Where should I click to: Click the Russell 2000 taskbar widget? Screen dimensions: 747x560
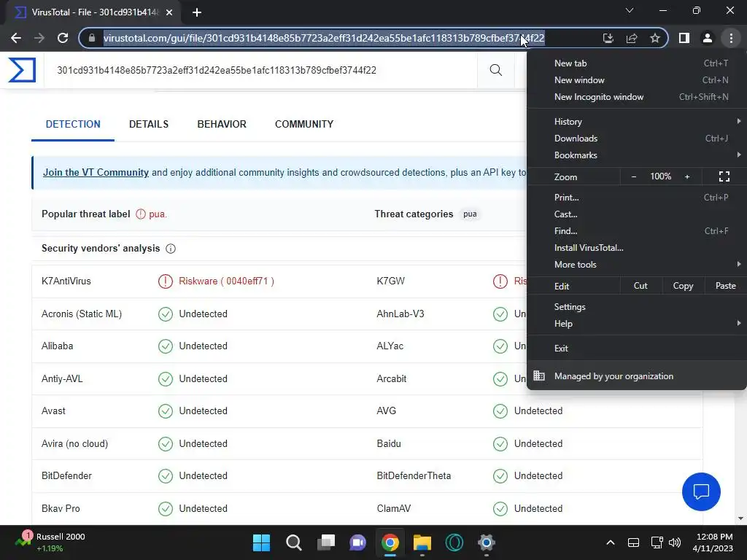pos(50,542)
